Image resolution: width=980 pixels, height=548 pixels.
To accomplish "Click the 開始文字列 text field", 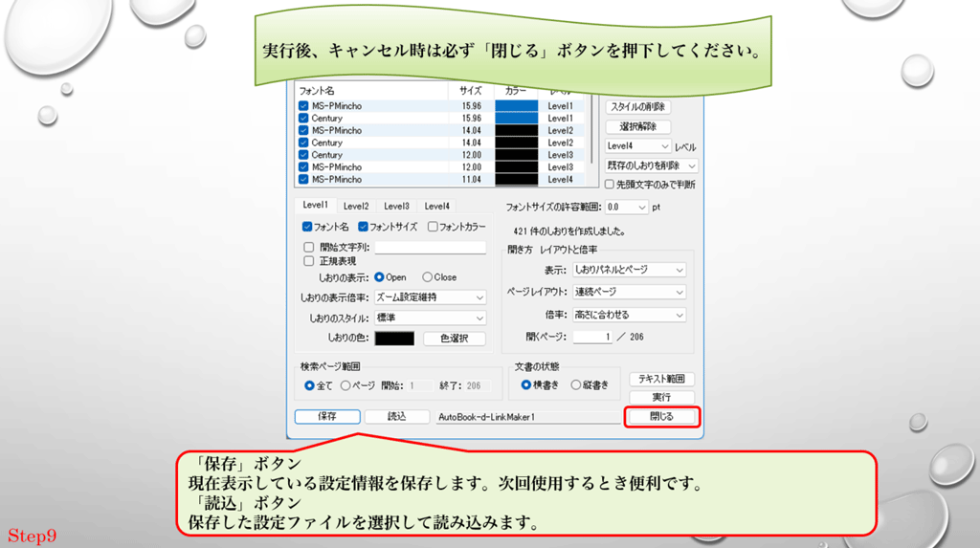I will click(430, 247).
